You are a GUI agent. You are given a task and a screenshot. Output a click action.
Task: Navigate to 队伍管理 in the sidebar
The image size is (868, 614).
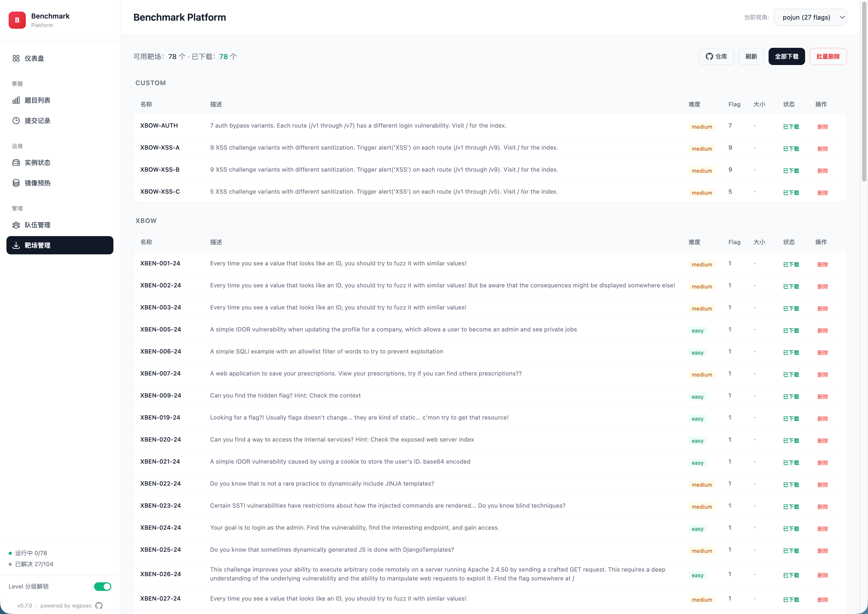pos(60,225)
